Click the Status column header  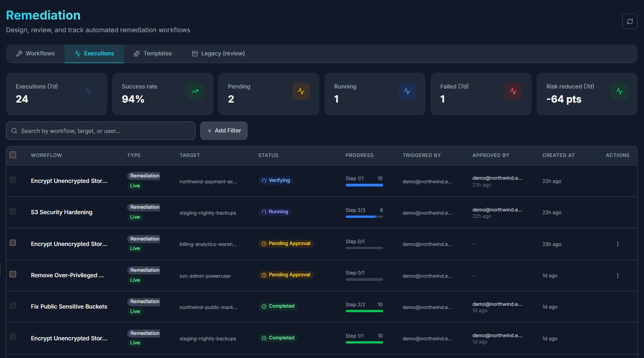(268, 155)
